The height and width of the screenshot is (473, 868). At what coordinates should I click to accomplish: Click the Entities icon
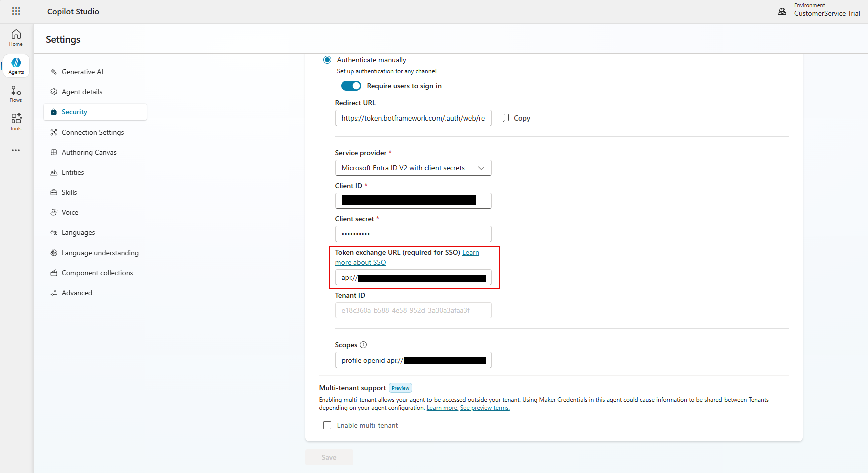tap(54, 172)
